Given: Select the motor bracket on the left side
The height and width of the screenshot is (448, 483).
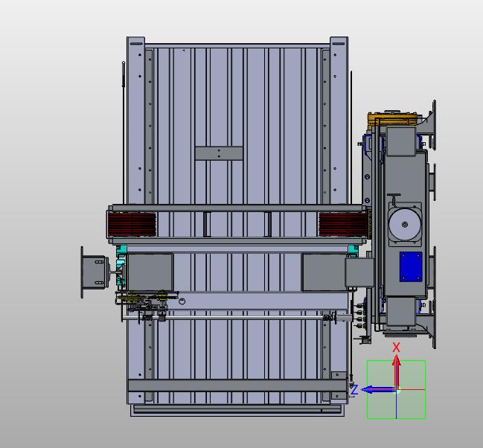Looking at the screenshot, I should click(x=95, y=272).
